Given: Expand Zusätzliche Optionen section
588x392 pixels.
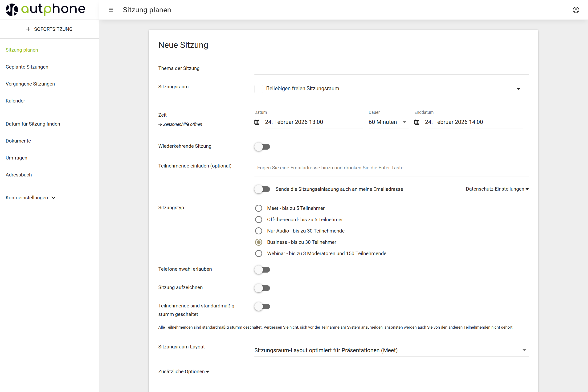Looking at the screenshot, I should [184, 372].
